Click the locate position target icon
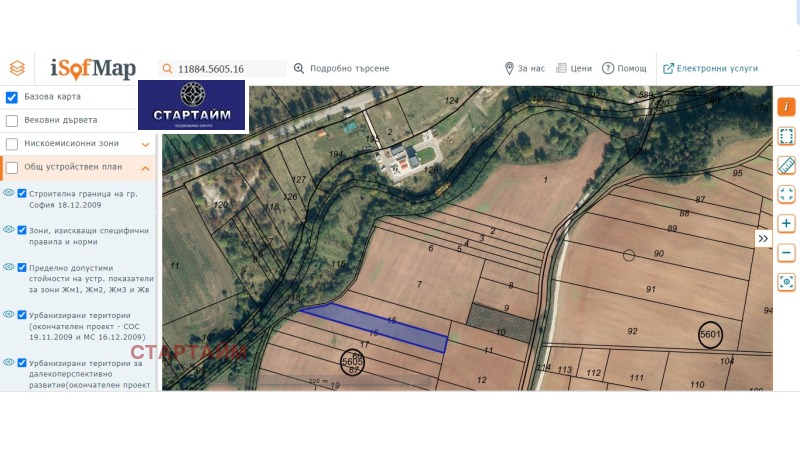The image size is (800, 449). click(x=786, y=282)
